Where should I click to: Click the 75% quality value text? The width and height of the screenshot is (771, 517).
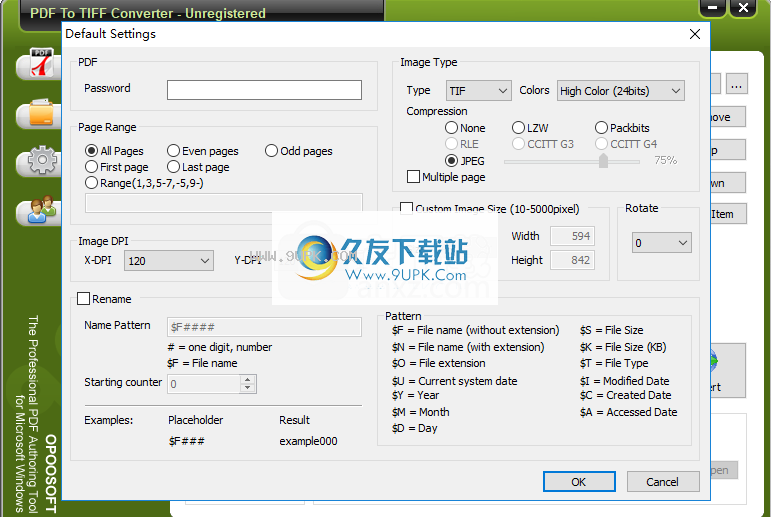pos(665,160)
